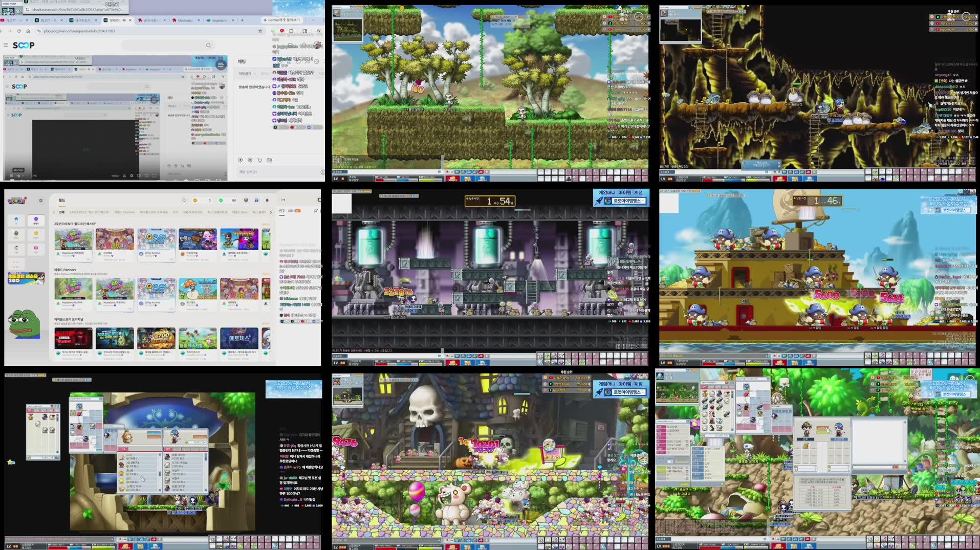The height and width of the screenshot is (550, 980).
Task: Mute the active tab's speaker icon
Action: [124, 20]
